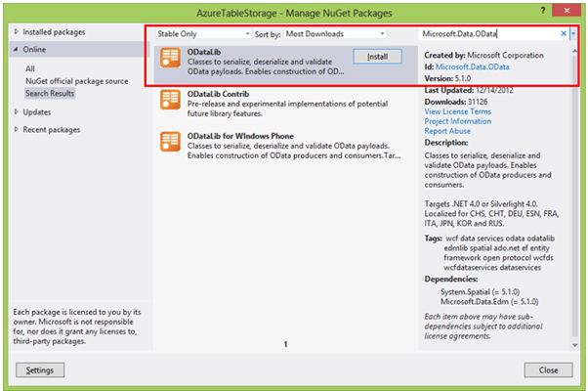Select All under Online
This screenshot has height=391, width=588.
pos(30,68)
